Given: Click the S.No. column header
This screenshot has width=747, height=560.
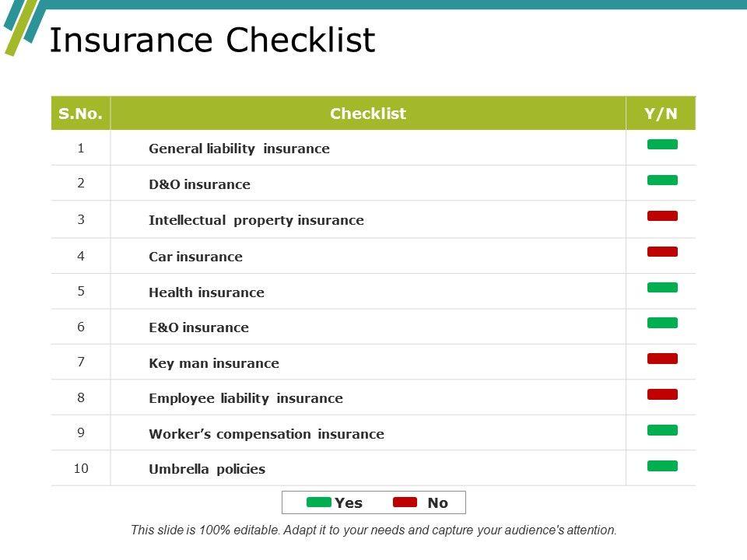Looking at the screenshot, I should pos(81,114).
